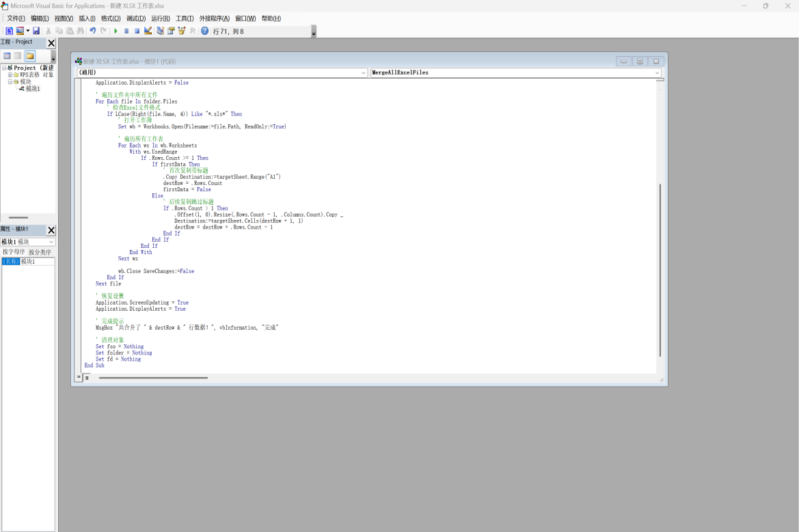
Task: Click the Paste toolbar icon
Action: (70, 31)
